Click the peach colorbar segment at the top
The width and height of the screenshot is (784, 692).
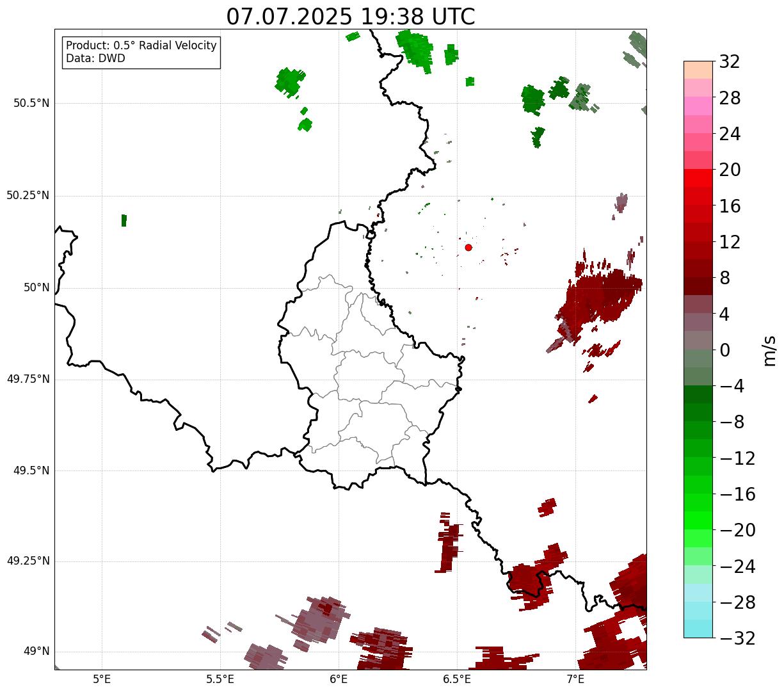(x=698, y=70)
